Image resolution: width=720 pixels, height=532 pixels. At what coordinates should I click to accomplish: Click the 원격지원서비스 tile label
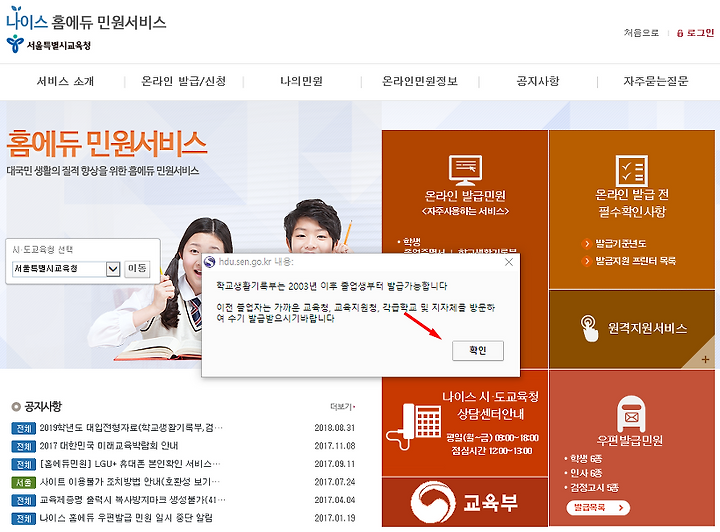point(647,329)
